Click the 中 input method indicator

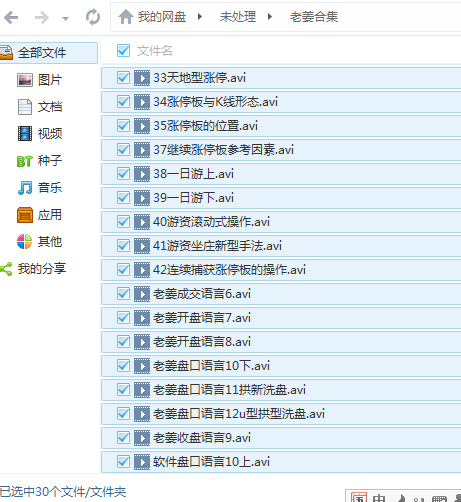point(379,498)
